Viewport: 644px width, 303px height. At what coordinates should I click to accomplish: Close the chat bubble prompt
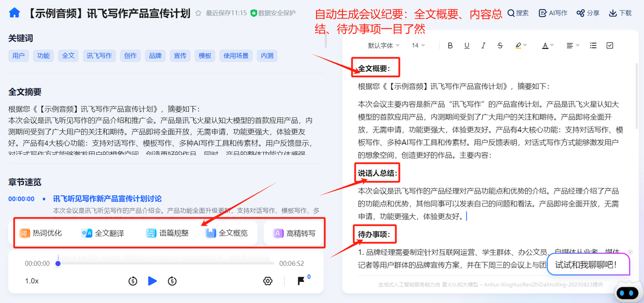click(x=630, y=252)
